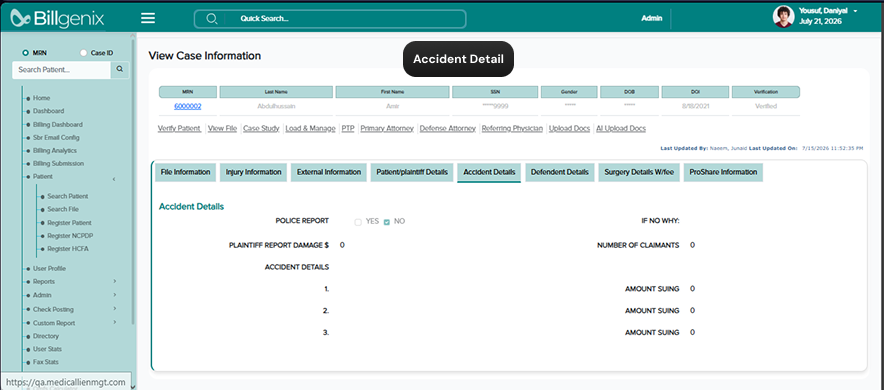Open the Defense Attorney link
884x390 pixels.
448,128
